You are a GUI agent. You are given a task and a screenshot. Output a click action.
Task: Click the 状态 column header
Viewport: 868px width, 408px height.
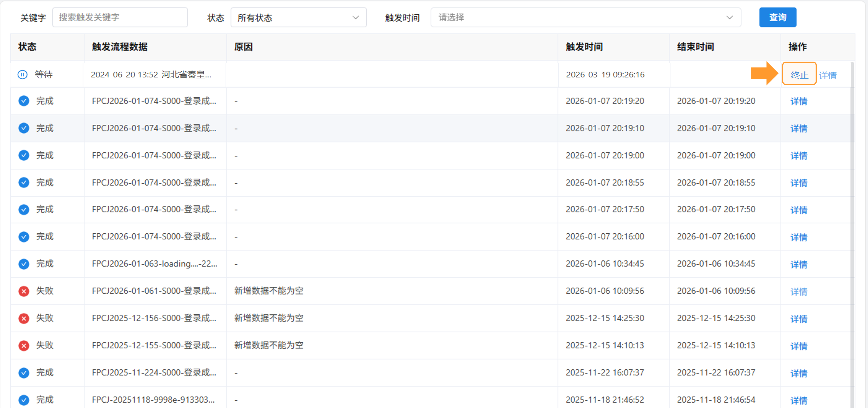[27, 47]
